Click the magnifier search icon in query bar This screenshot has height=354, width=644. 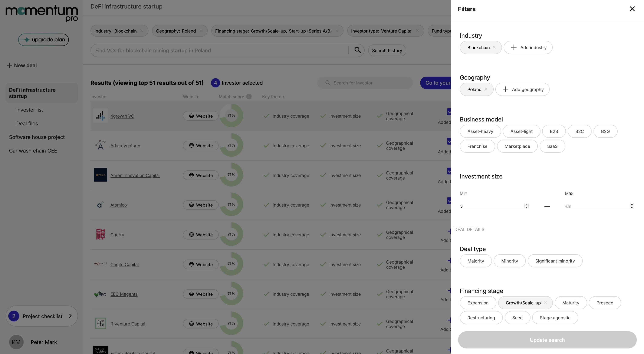point(358,50)
